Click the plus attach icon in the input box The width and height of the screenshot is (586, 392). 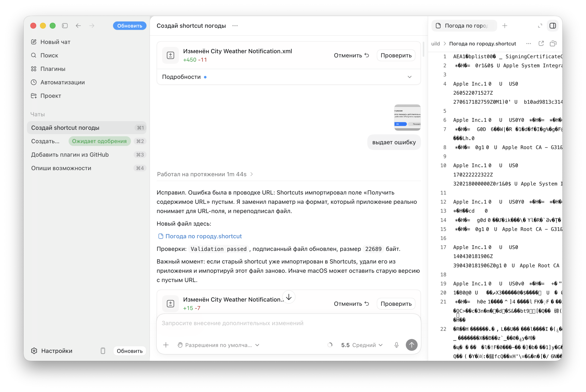point(166,345)
